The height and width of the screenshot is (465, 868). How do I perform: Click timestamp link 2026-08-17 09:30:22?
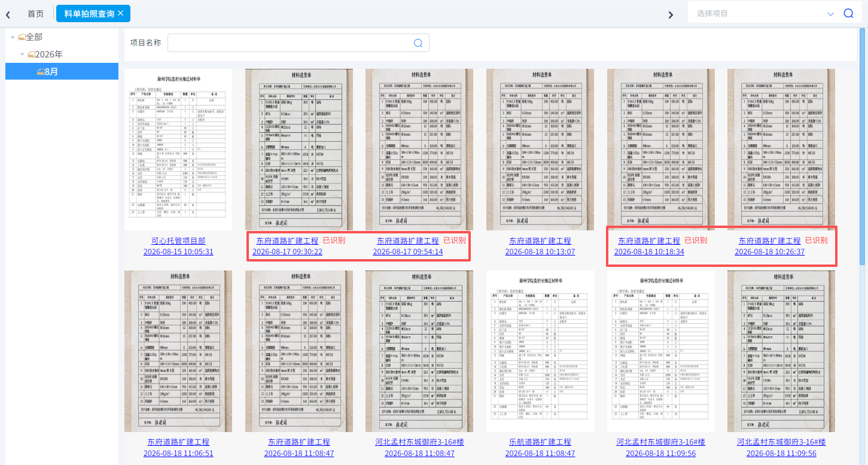click(x=288, y=251)
